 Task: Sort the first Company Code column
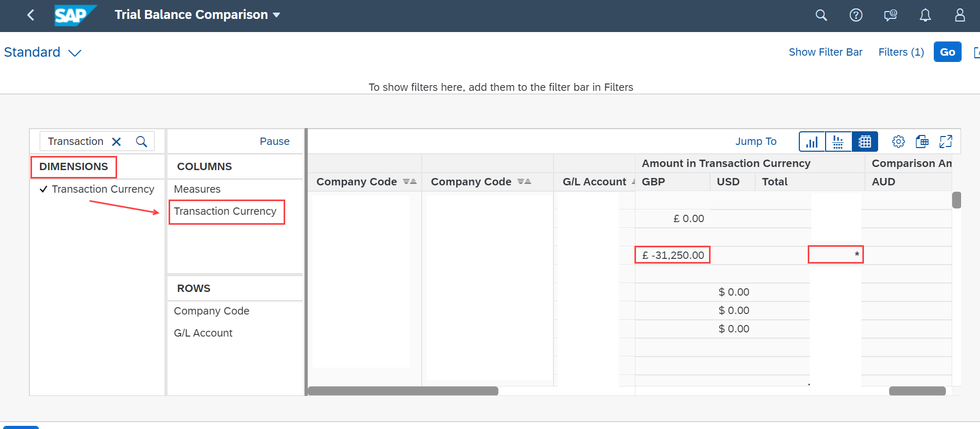(410, 182)
